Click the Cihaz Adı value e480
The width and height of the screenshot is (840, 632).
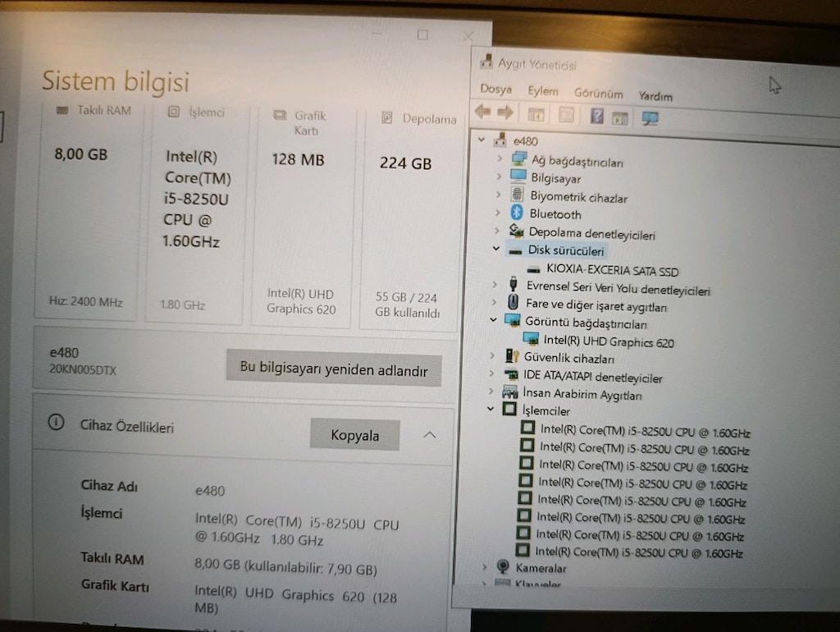click(210, 491)
